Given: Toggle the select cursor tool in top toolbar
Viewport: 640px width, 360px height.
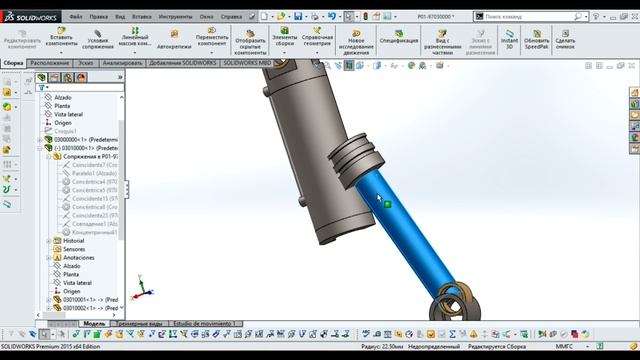Looking at the screenshot, I should click(348, 16).
